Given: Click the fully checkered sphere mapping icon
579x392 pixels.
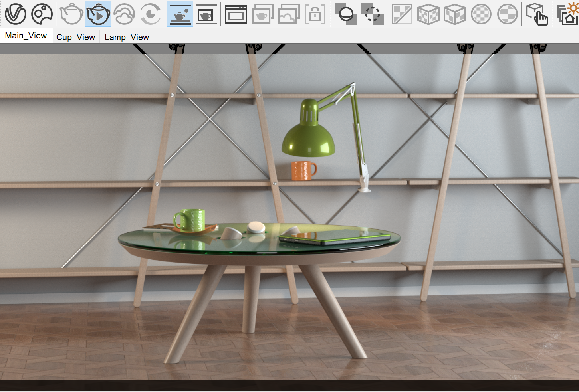Looking at the screenshot, I should [x=481, y=14].
